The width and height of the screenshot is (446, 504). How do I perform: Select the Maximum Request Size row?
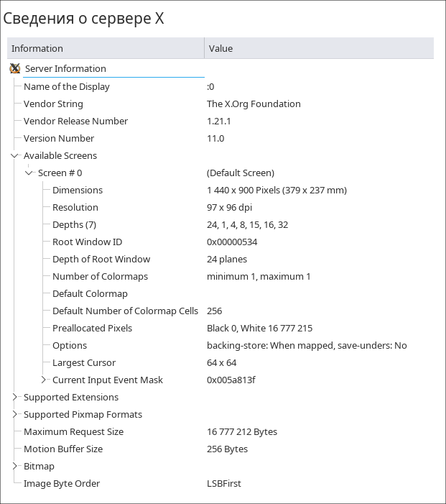73,431
